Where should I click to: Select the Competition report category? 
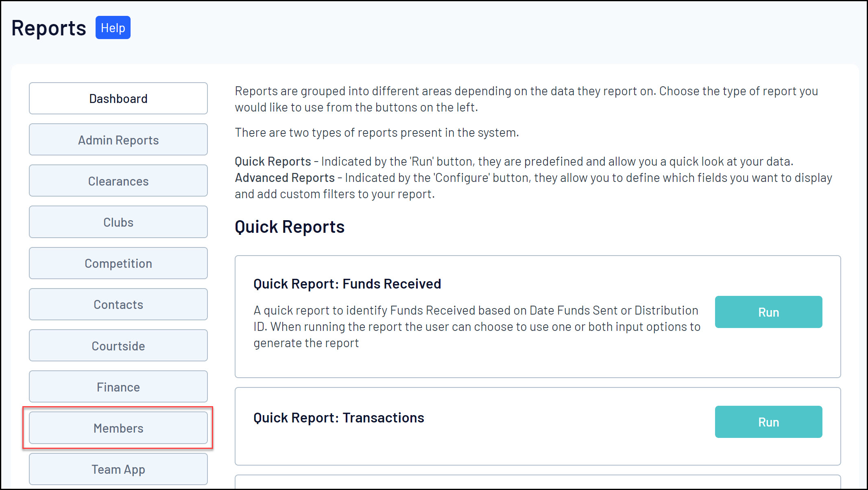click(118, 263)
